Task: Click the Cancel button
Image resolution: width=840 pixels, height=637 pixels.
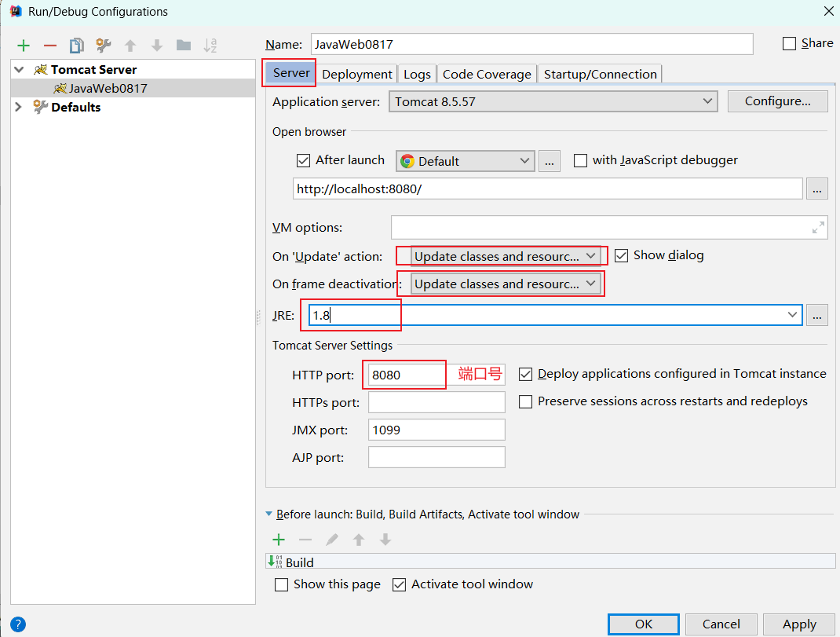Action: point(721,624)
